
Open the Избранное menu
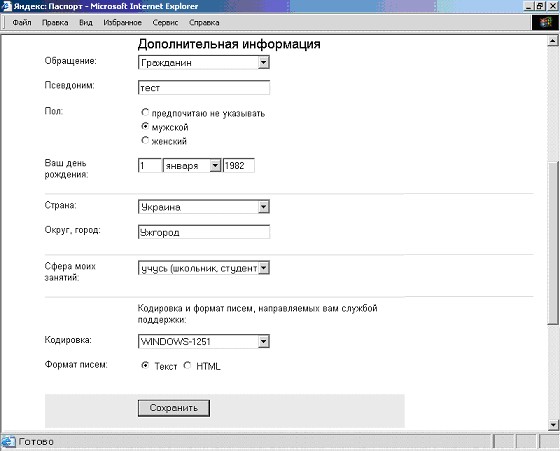coord(122,22)
